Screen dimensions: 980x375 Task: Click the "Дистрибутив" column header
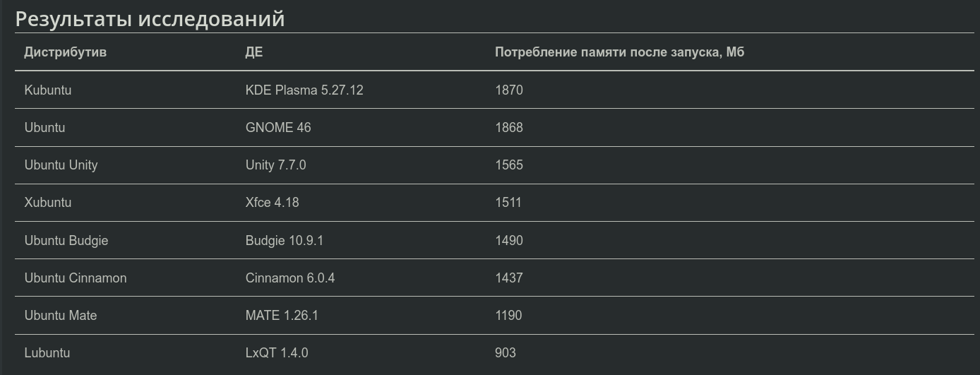click(x=65, y=52)
